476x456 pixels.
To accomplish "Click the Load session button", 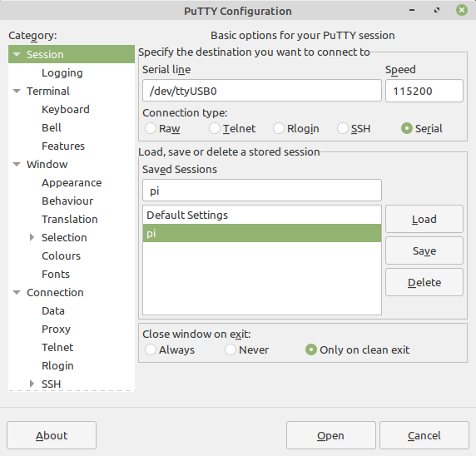I will click(x=424, y=219).
